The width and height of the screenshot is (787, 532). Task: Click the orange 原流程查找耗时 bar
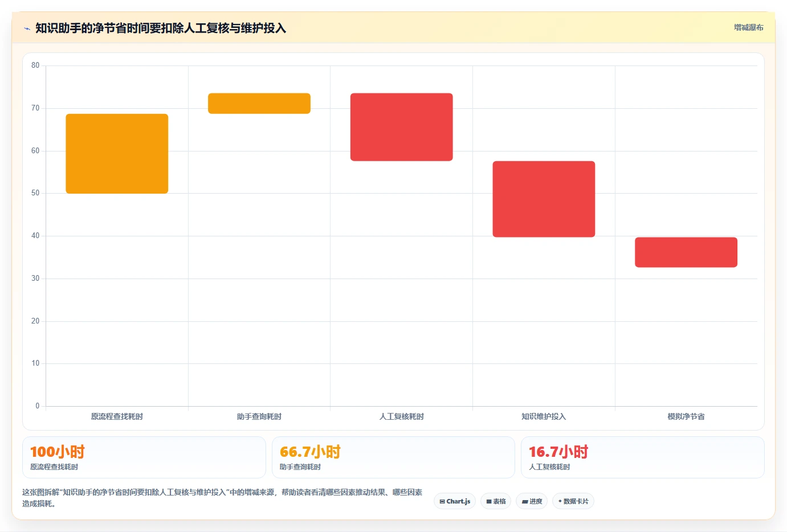coord(117,154)
